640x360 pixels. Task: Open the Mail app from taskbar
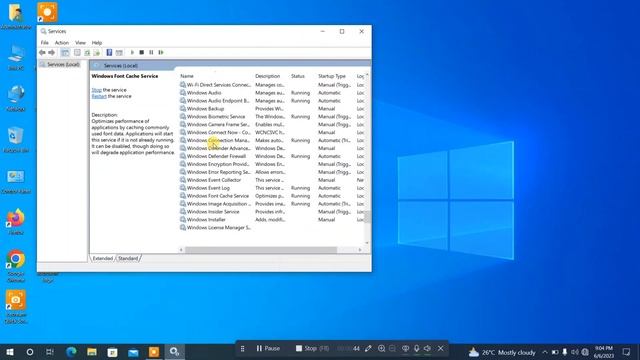pyautogui.click(x=133, y=352)
